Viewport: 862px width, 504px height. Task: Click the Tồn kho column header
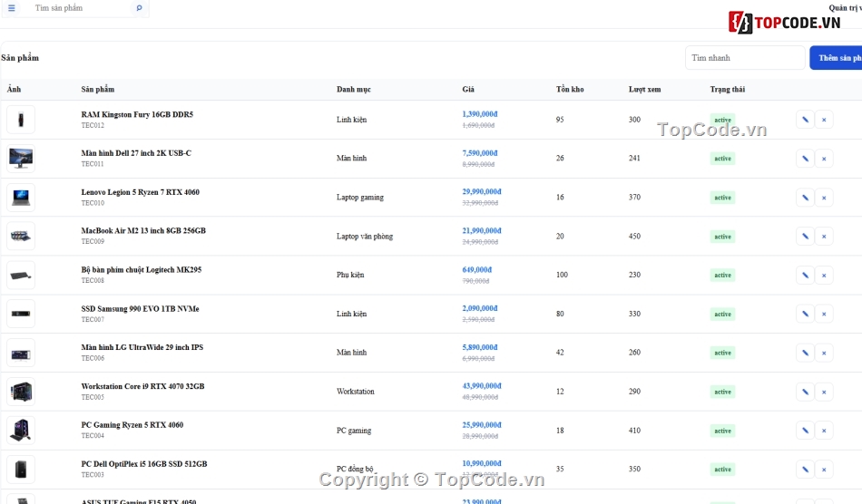(570, 90)
